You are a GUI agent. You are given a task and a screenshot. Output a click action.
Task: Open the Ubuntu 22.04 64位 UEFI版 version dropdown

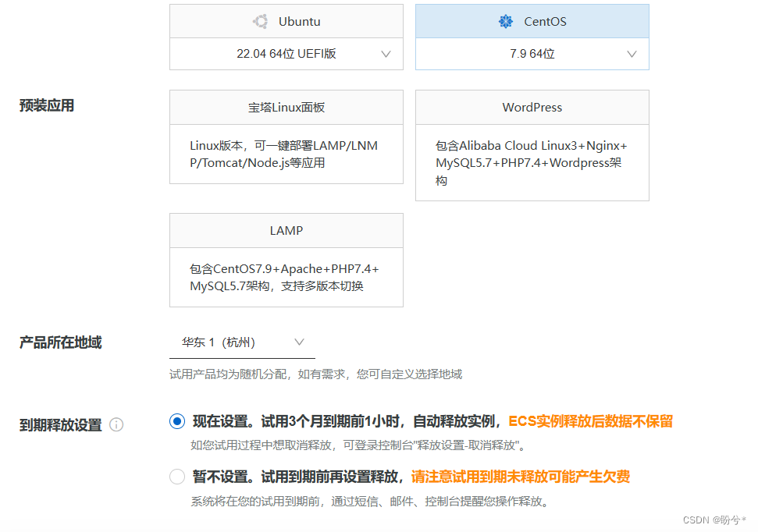click(x=286, y=54)
